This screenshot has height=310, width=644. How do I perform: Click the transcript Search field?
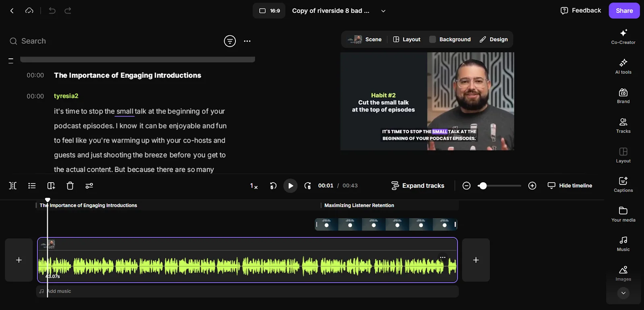click(113, 41)
